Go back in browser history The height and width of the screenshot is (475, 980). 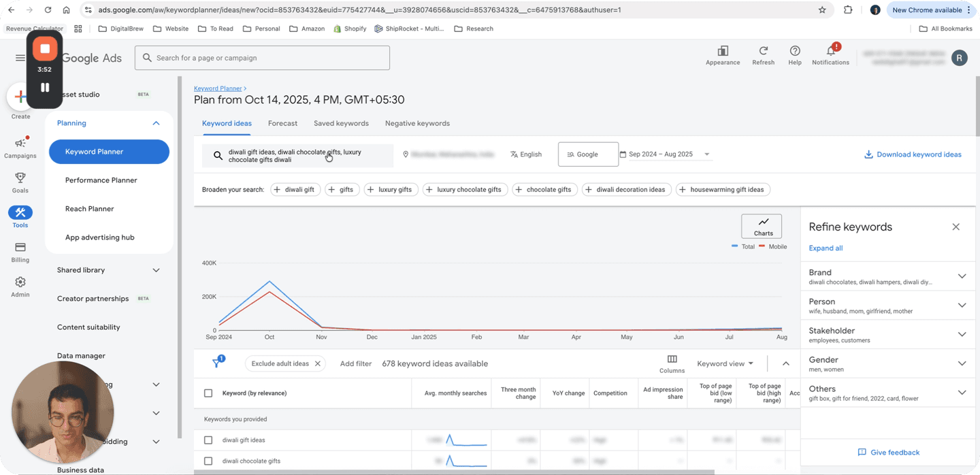[x=11, y=10]
